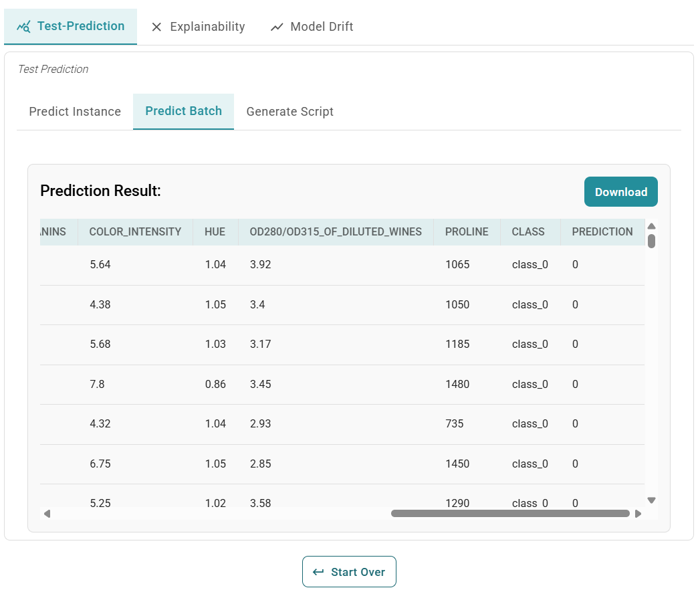This screenshot has width=700, height=592.
Task: Select the Predict Instance sub-tab
Action: click(x=75, y=112)
